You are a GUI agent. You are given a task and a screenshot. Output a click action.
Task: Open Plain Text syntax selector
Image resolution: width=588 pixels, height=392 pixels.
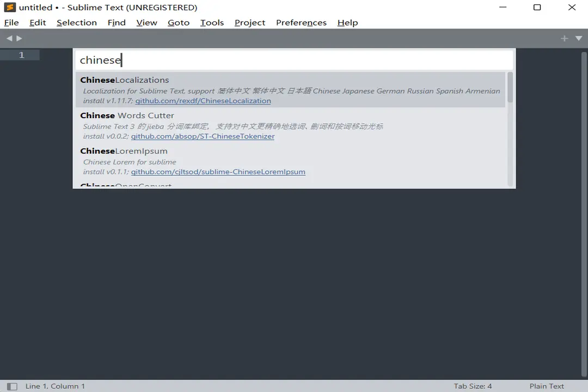(x=547, y=386)
